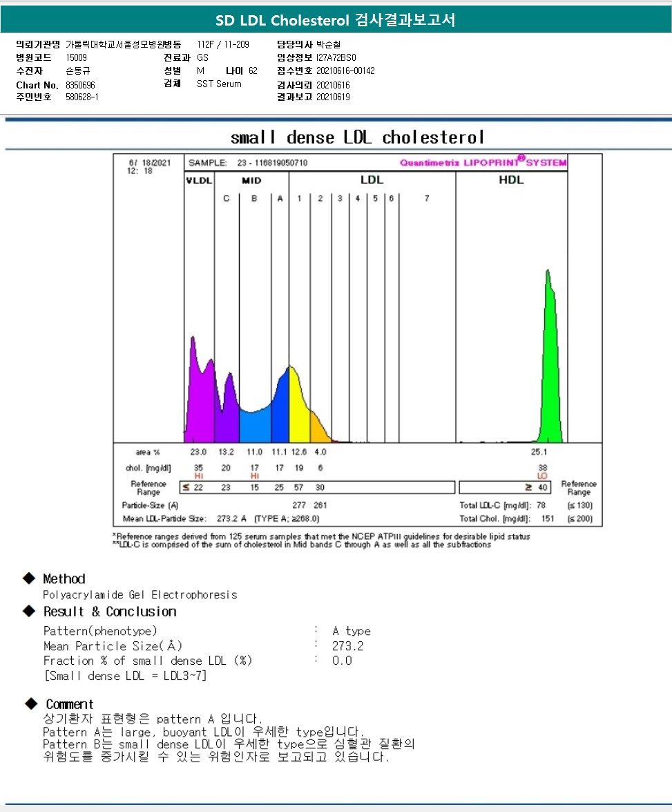This screenshot has height=812, width=672.
Task: Select the institution name '가톨릭대학교서울성모병원병동'
Action: 123,44
